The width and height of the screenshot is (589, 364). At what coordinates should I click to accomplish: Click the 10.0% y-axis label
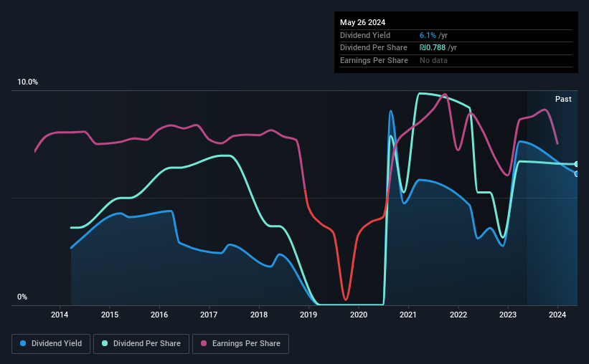28,82
